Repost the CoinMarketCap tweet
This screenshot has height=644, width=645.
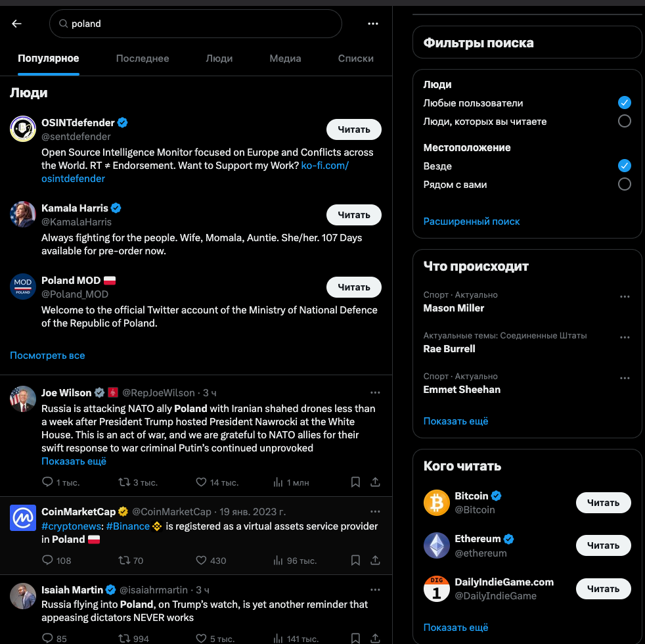click(x=124, y=560)
